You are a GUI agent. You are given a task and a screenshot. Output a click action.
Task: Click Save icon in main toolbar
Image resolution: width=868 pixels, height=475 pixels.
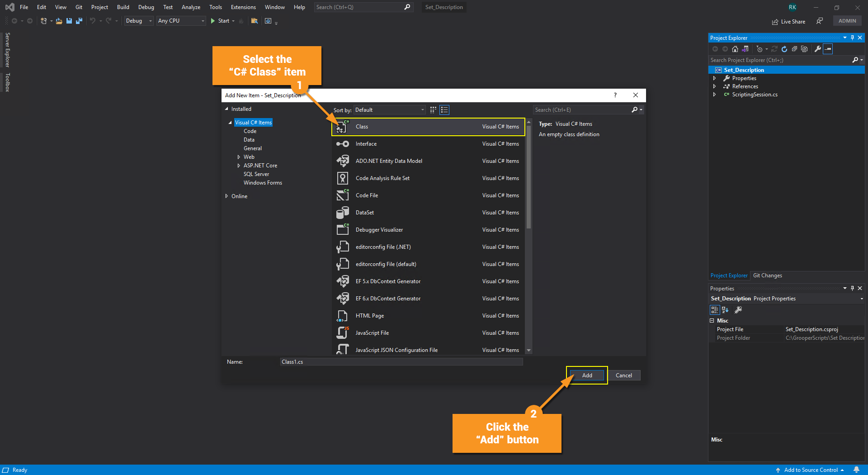69,21
